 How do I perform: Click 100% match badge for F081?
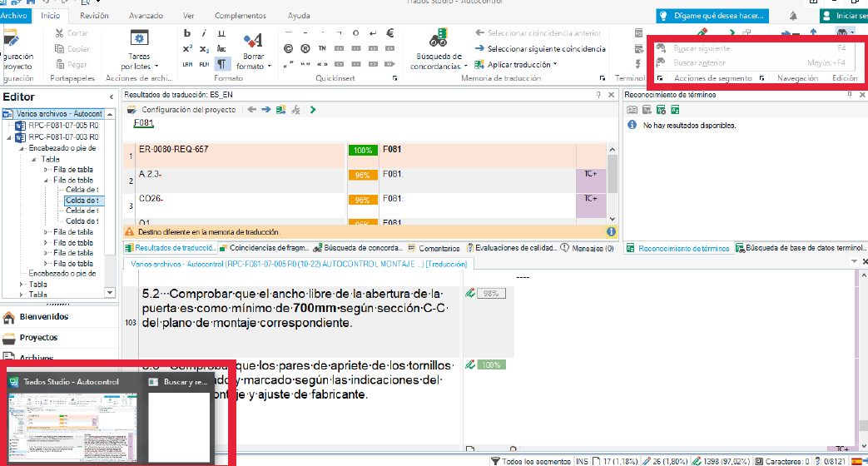362,150
